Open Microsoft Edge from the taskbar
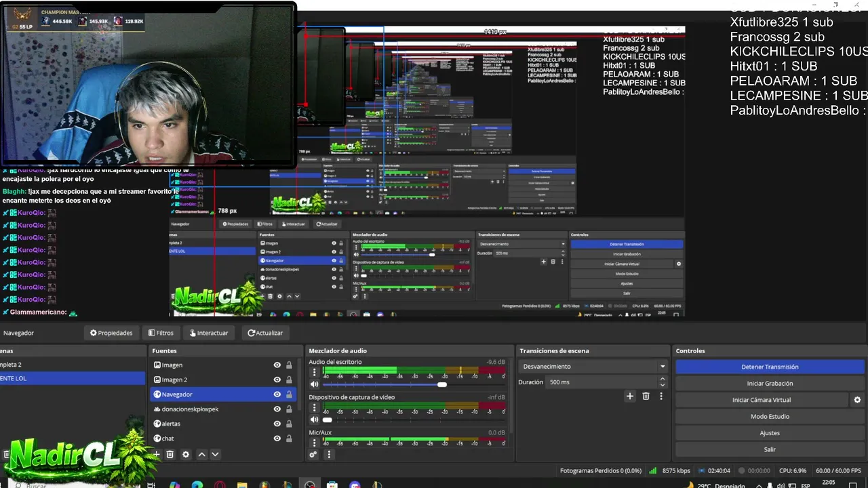This screenshot has height=488, width=868. (197, 485)
